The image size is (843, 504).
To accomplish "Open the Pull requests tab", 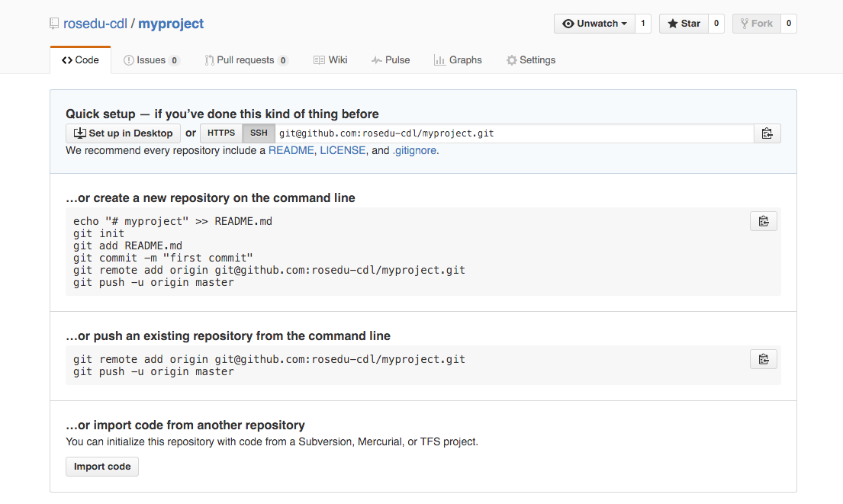I will click(x=246, y=60).
